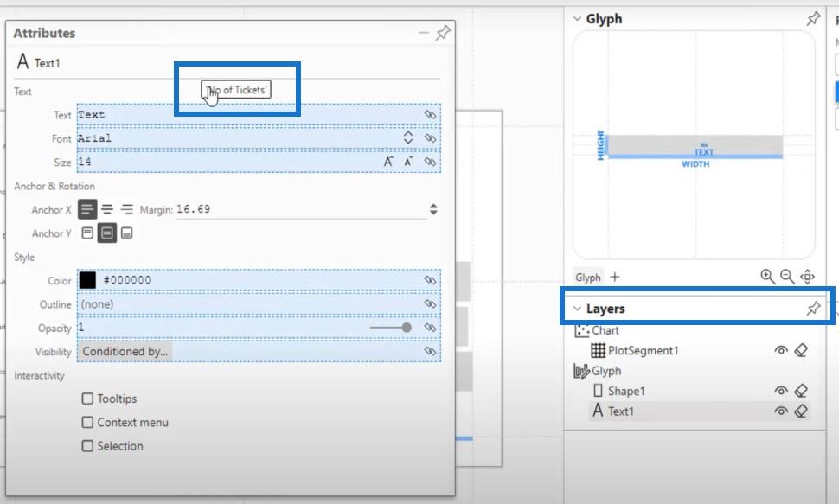Click the data binding icon for Opacity
839x504 pixels.
click(x=430, y=328)
